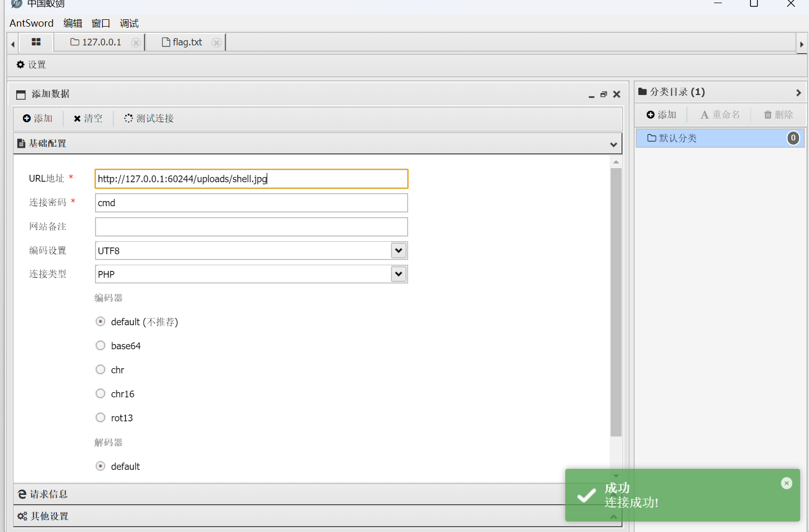Open the AntSword menu
This screenshot has height=532, width=809.
31,23
